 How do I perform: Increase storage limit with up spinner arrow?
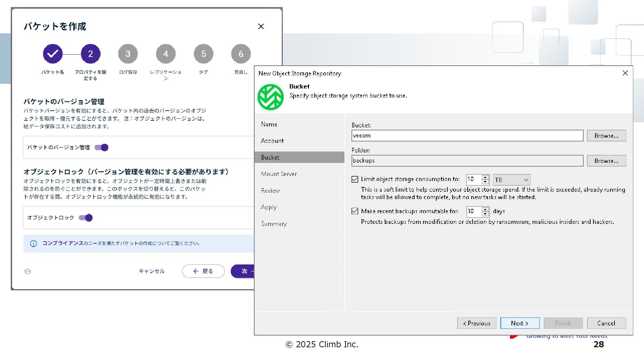click(485, 177)
